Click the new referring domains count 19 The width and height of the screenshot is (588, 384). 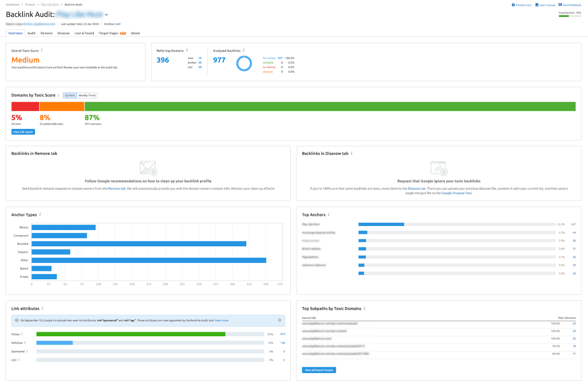[200, 58]
